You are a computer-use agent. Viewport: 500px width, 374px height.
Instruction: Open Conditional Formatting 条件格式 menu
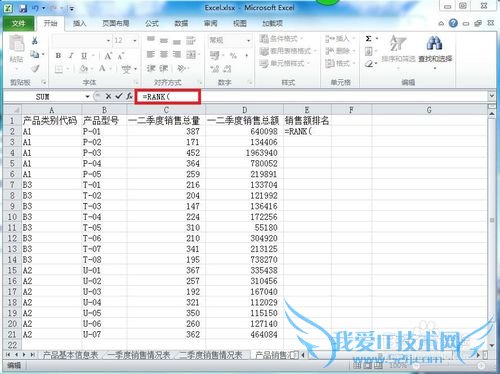[282, 39]
